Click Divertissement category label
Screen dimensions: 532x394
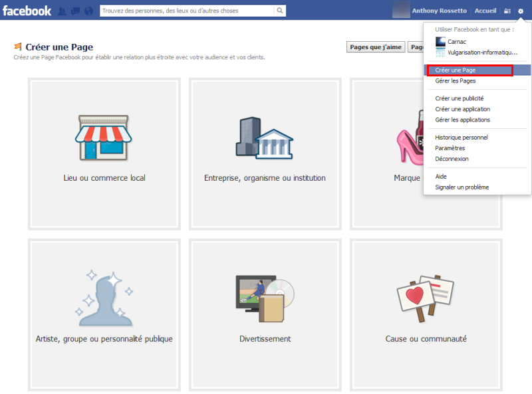coord(265,339)
